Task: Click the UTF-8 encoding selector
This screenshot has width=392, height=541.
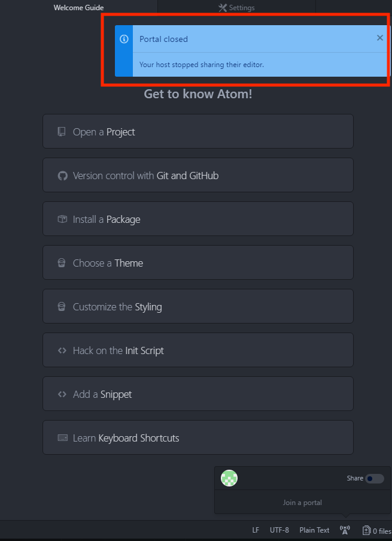Action: tap(279, 530)
